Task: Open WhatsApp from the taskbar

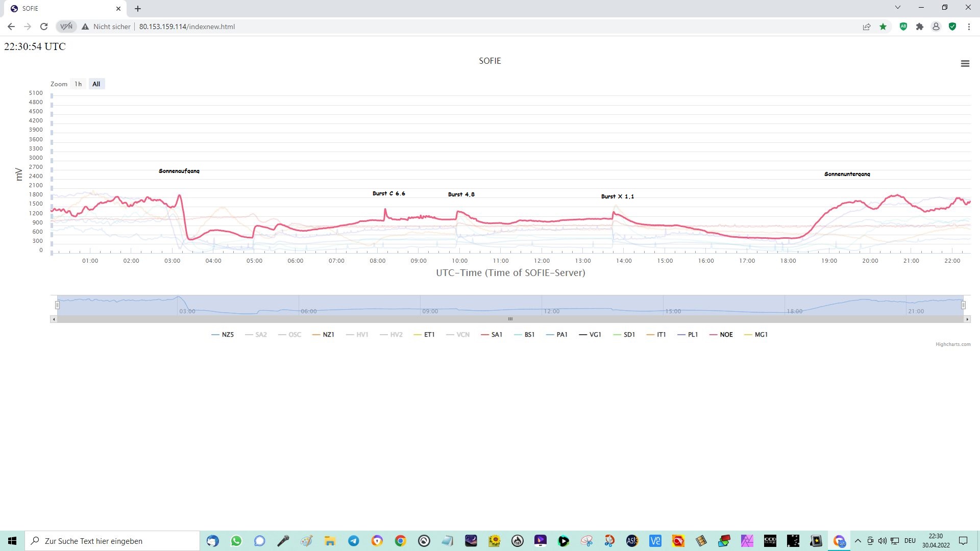Action: 236,541
